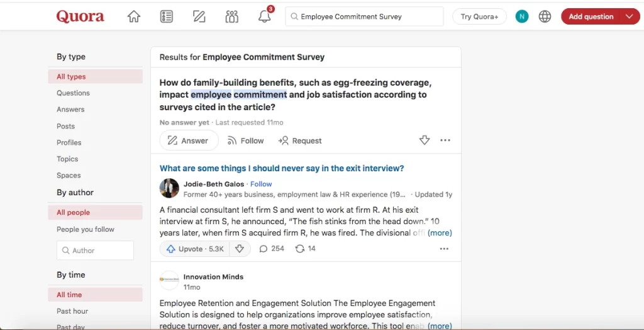This screenshot has width=644, height=330.
Task: Open question about exit interview sayings
Action: 282,168
